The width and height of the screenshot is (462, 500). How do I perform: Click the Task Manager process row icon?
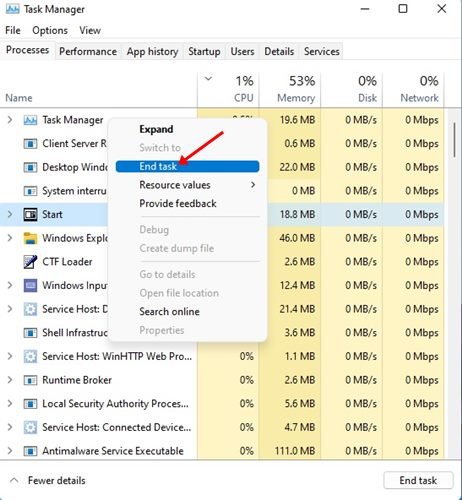(x=30, y=120)
